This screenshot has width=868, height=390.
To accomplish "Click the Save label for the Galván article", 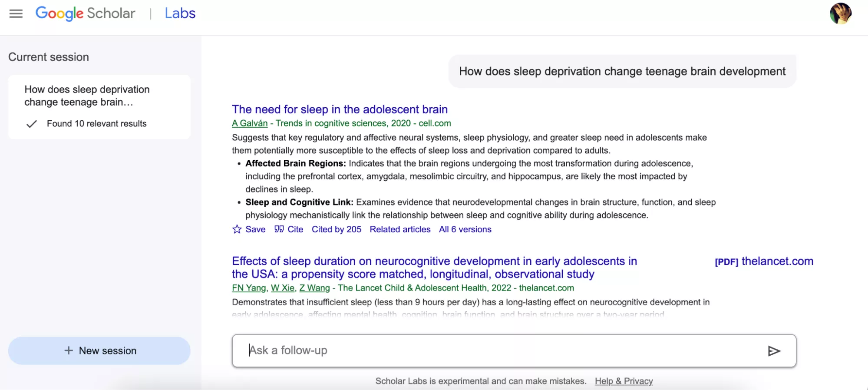I will click(255, 229).
